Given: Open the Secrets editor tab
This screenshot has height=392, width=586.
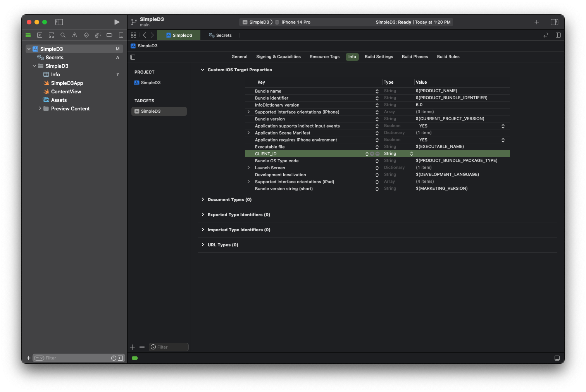Looking at the screenshot, I should 220,35.
